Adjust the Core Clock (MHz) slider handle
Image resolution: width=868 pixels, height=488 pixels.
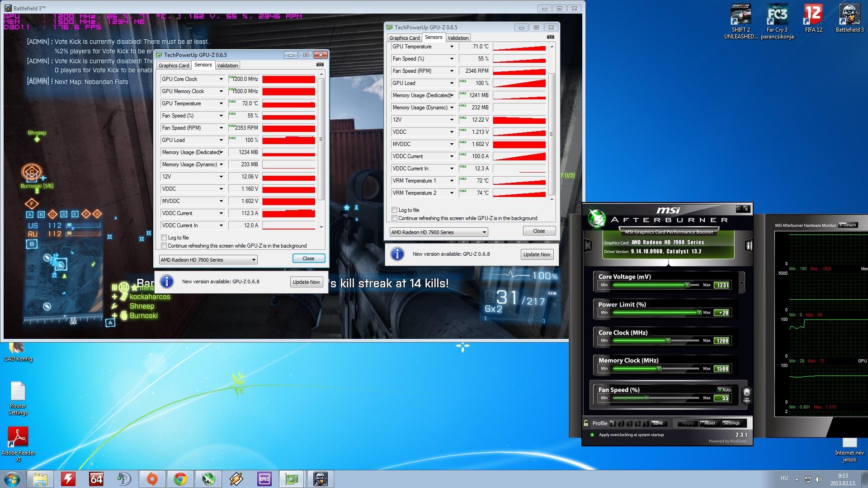pos(668,341)
